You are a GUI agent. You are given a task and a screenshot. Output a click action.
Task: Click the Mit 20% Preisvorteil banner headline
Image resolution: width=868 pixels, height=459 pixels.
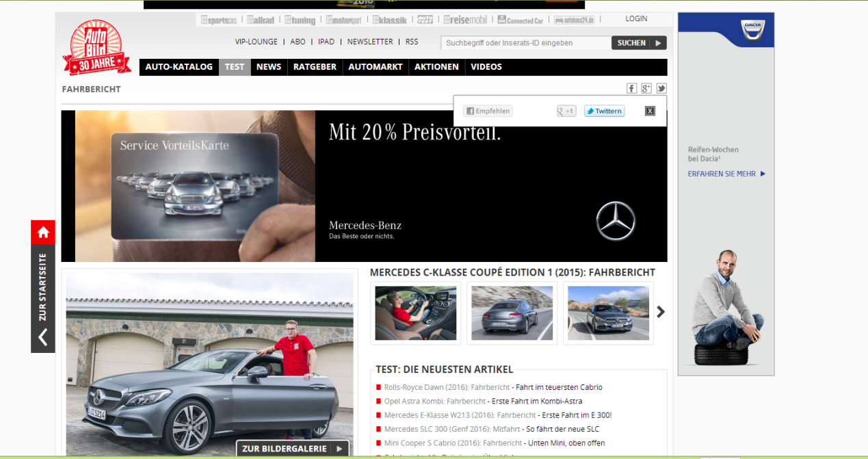(415, 131)
